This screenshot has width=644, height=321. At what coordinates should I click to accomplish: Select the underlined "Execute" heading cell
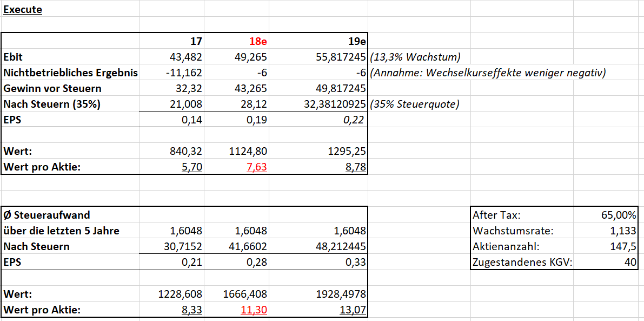[x=23, y=9]
